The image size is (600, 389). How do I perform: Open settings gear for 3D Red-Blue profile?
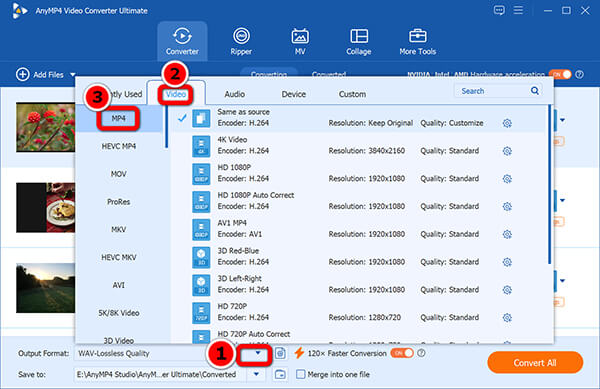(507, 262)
